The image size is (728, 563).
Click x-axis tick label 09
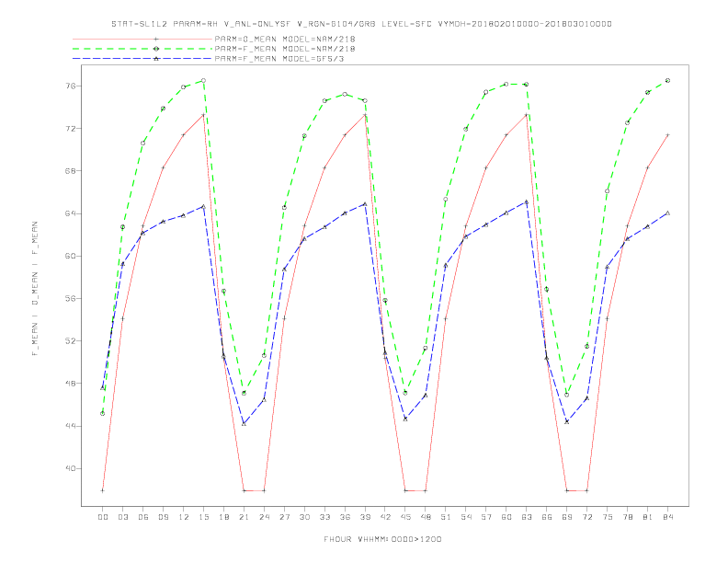pos(163,517)
